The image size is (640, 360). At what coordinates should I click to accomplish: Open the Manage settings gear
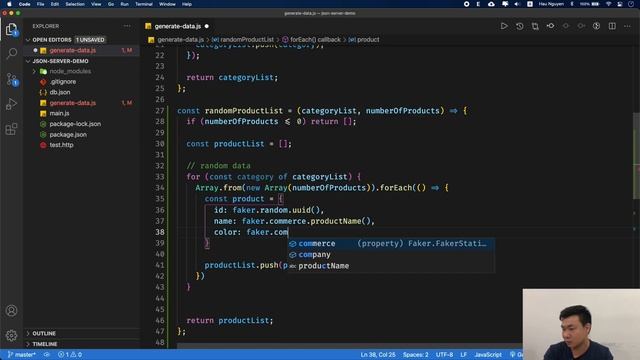click(11, 336)
